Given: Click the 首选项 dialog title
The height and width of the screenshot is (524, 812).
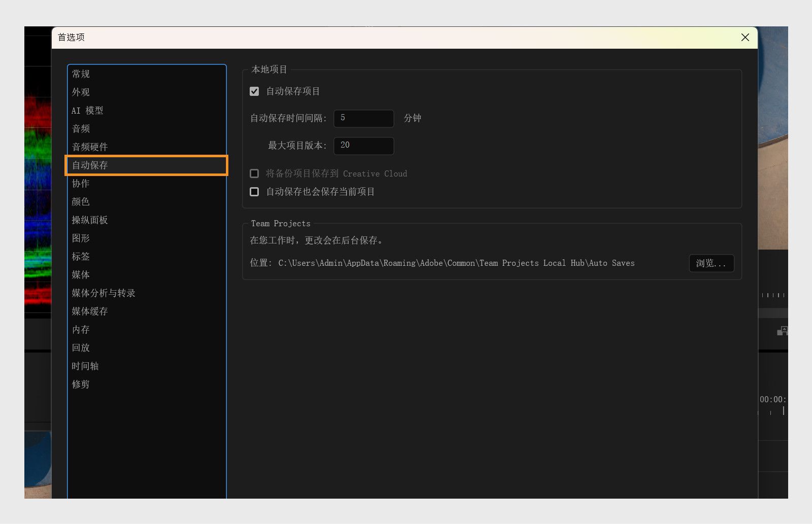Looking at the screenshot, I should pyautogui.click(x=71, y=38).
